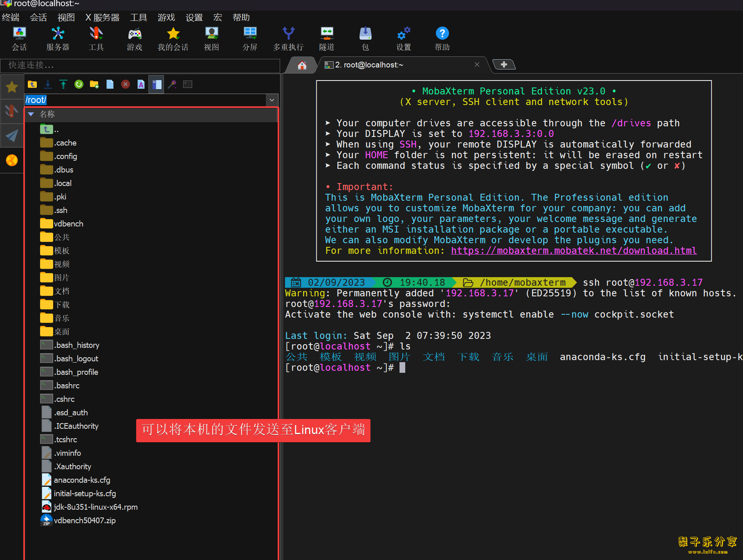Image resolution: width=743 pixels, height=560 pixels.
Task: Open the 设置 (Settings) gears toolbar button
Action: 404,39
